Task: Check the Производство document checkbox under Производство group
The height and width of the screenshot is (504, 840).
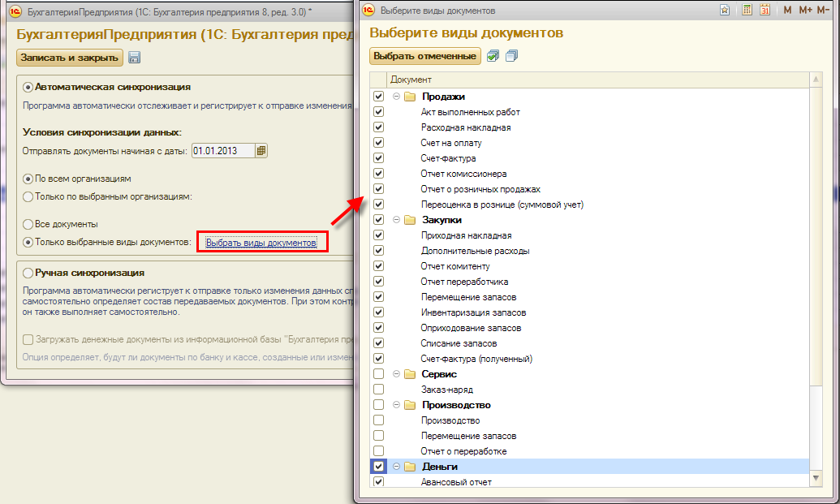Action: coord(378,420)
